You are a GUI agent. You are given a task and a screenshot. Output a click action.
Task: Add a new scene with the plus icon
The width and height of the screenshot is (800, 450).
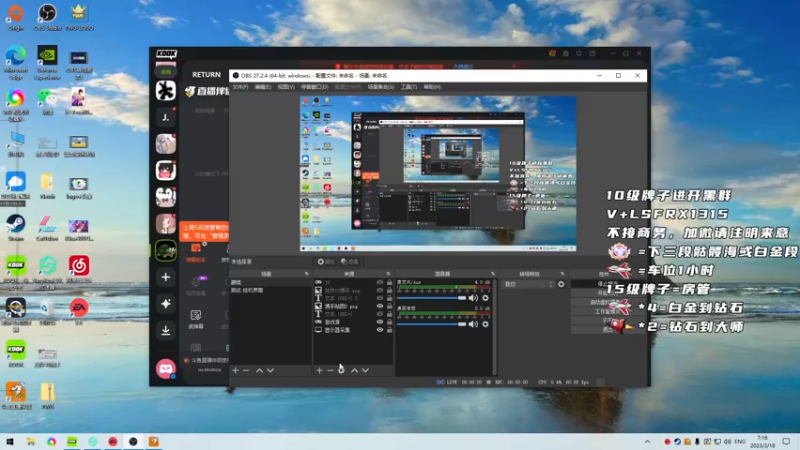pyautogui.click(x=235, y=370)
